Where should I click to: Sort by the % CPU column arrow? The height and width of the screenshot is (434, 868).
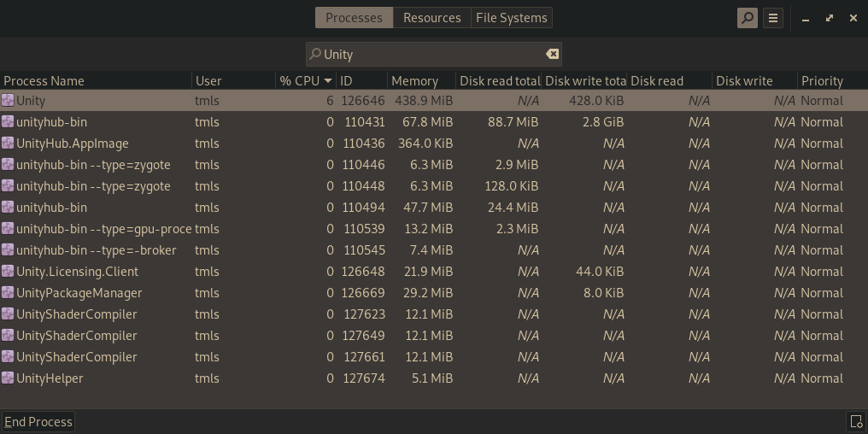(327, 81)
